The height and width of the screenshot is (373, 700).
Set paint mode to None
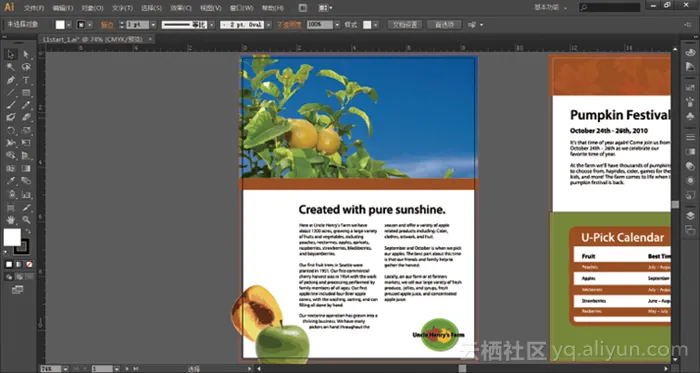(29, 264)
